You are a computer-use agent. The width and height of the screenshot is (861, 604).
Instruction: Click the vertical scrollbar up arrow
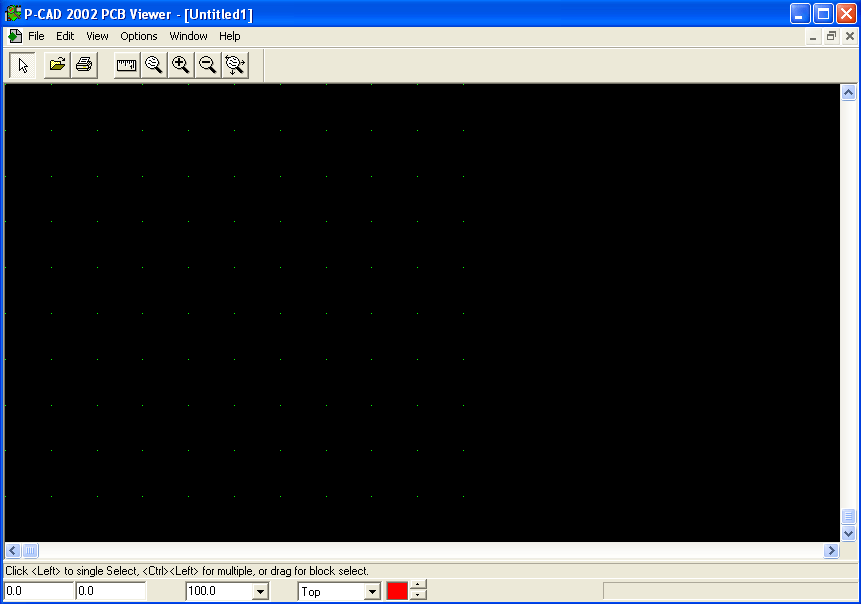(848, 93)
